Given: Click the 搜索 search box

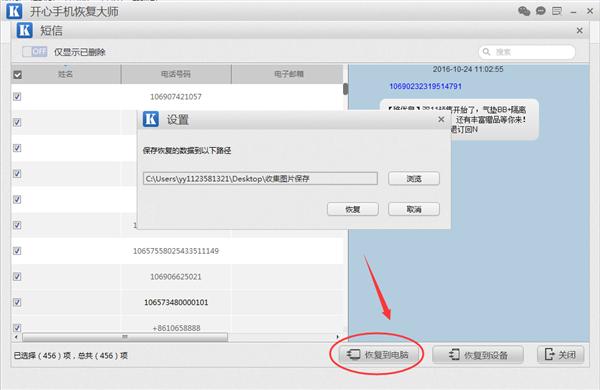Looking at the screenshot, I should (x=527, y=52).
